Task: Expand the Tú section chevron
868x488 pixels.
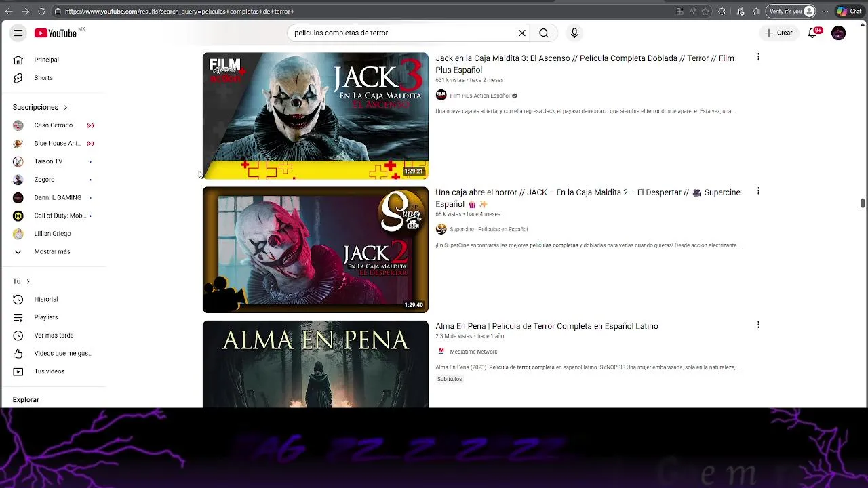Action: 28,281
